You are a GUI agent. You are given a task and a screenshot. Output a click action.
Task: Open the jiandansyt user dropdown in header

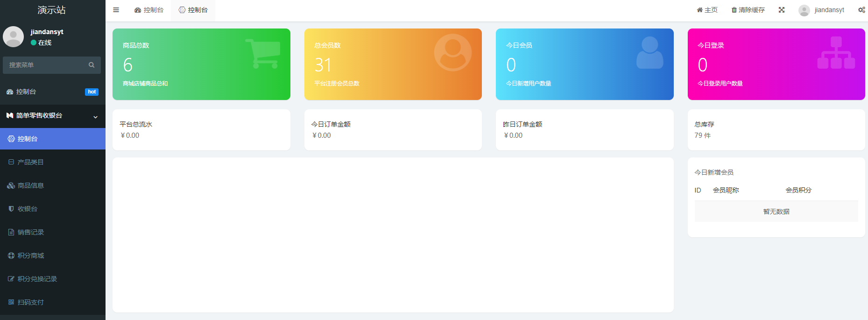[x=821, y=10]
